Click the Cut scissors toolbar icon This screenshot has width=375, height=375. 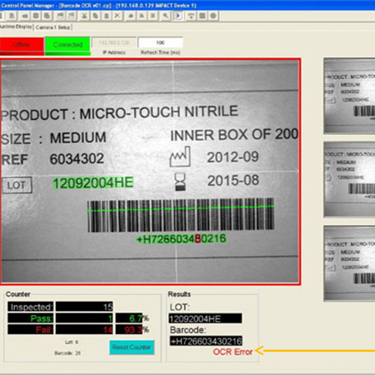tap(84, 16)
